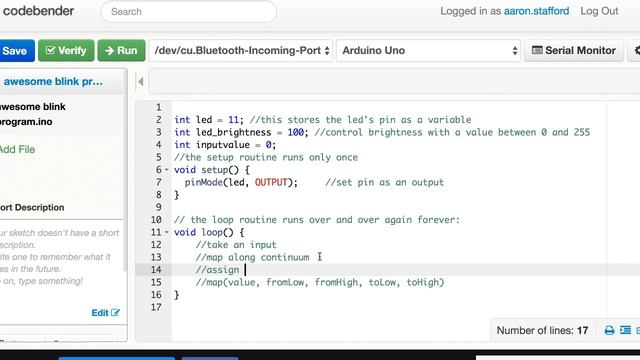
Task: Click the Verify checkmark icon
Action: (x=50, y=50)
